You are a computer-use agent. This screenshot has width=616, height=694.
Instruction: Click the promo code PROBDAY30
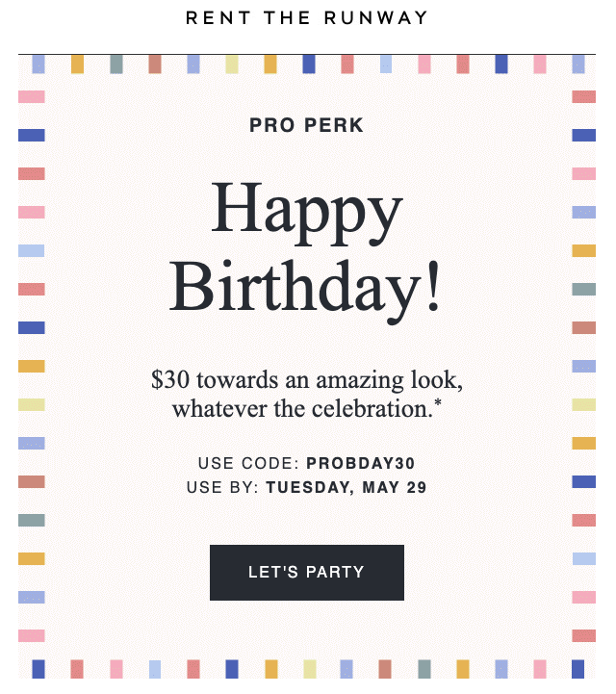pyautogui.click(x=360, y=463)
